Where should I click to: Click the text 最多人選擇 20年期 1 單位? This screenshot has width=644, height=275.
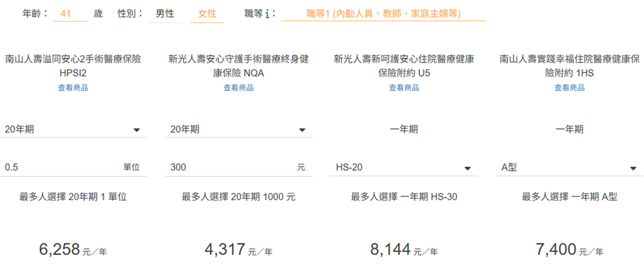(x=73, y=197)
